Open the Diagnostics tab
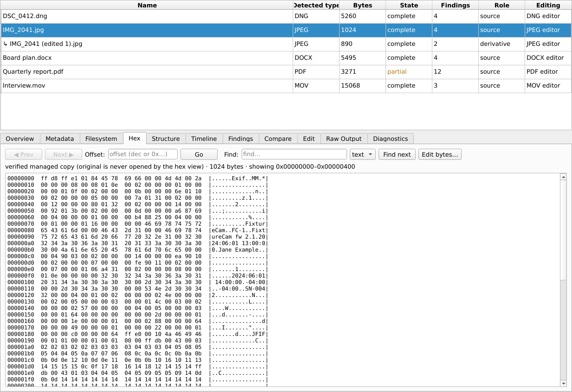This screenshot has height=392, width=572. pos(391,139)
